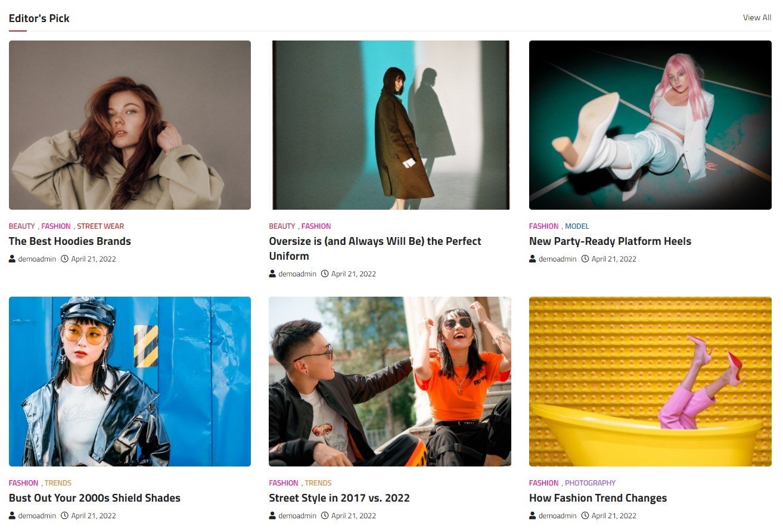Open the View All link
Image resolution: width=783 pixels, height=532 pixels.
click(757, 18)
